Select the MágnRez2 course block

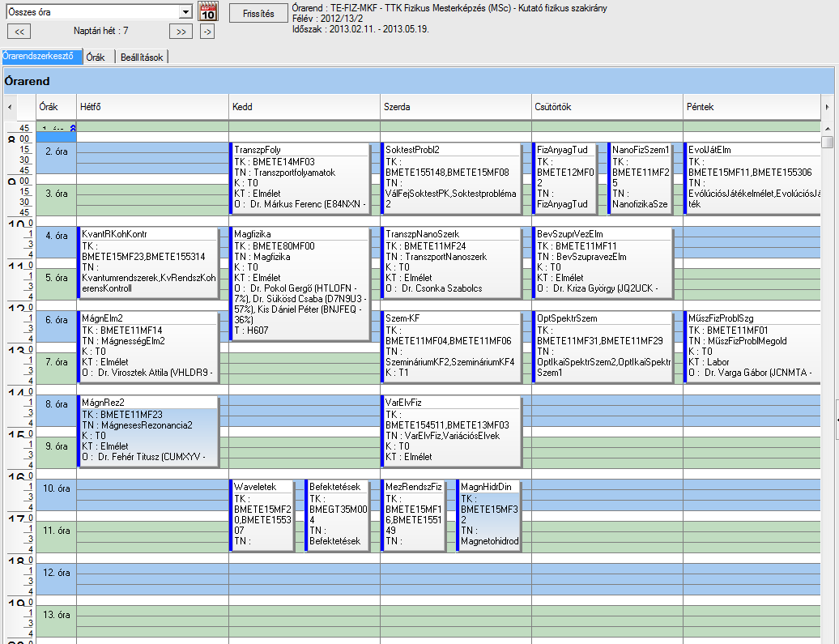[148, 431]
